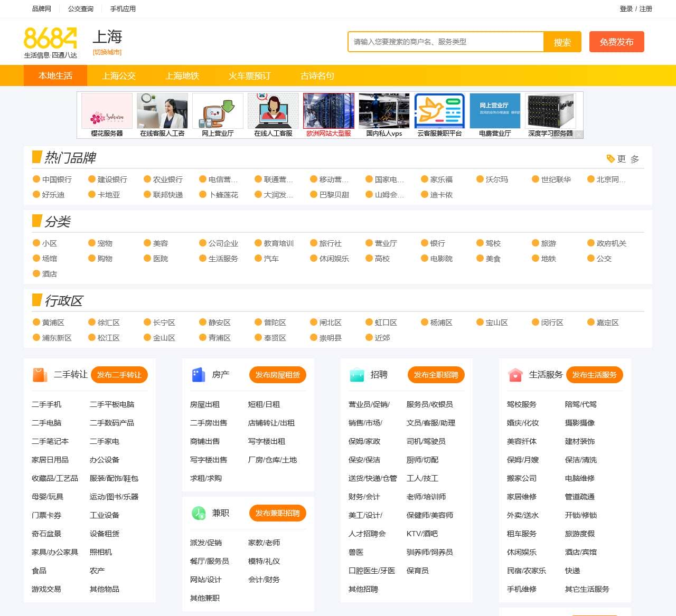The image size is (676, 616).
Task: Click the 搜索 search button
Action: 563,42
